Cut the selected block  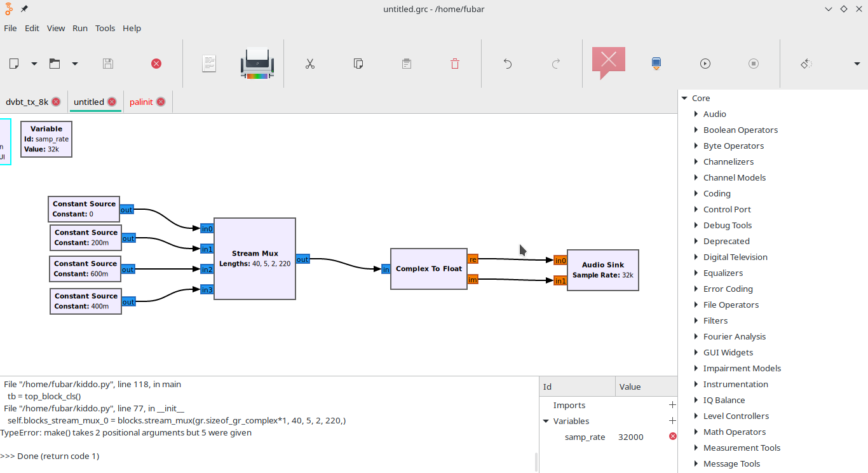pyautogui.click(x=310, y=64)
